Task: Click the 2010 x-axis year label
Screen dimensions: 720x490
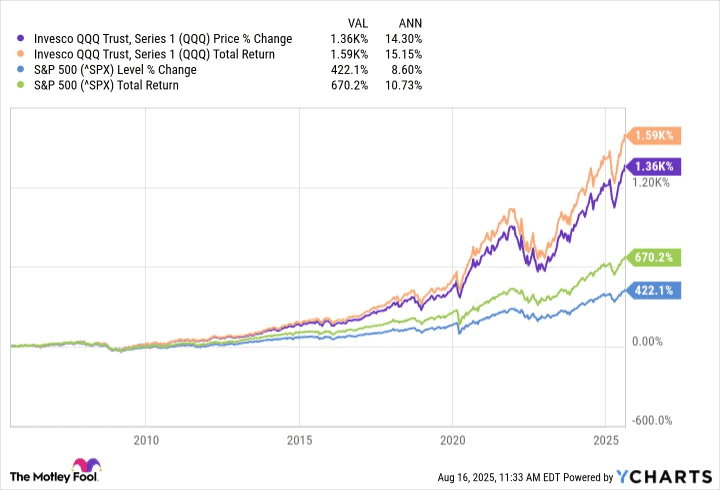Action: [147, 439]
